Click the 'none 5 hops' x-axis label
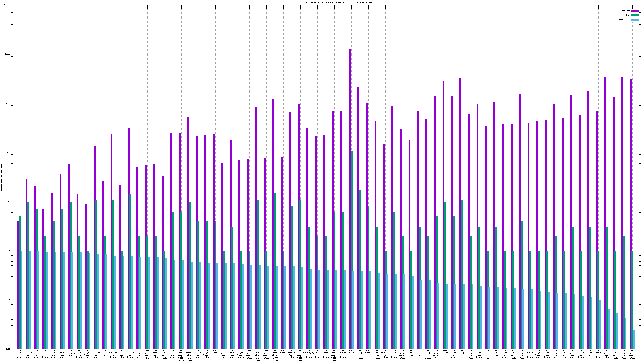This screenshot has height=362, width=644. click(283, 352)
